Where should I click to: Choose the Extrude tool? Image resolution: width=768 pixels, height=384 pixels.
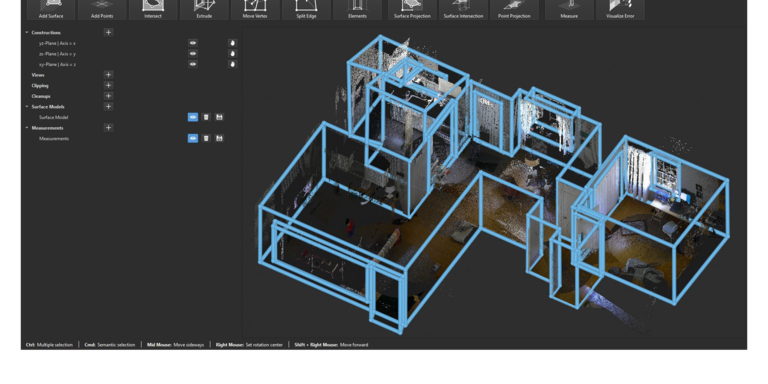tap(204, 10)
